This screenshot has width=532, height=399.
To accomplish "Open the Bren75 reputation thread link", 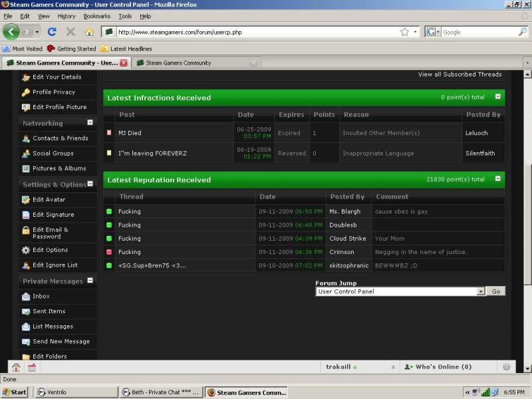I will pos(152,265).
